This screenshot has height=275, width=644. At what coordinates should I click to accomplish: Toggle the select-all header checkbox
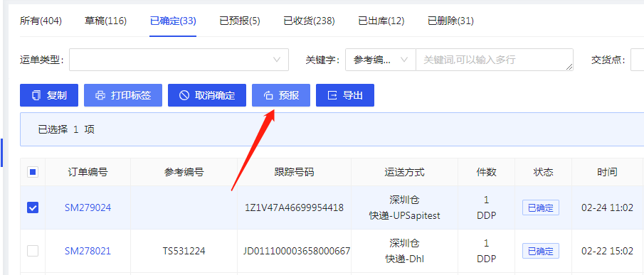point(33,172)
